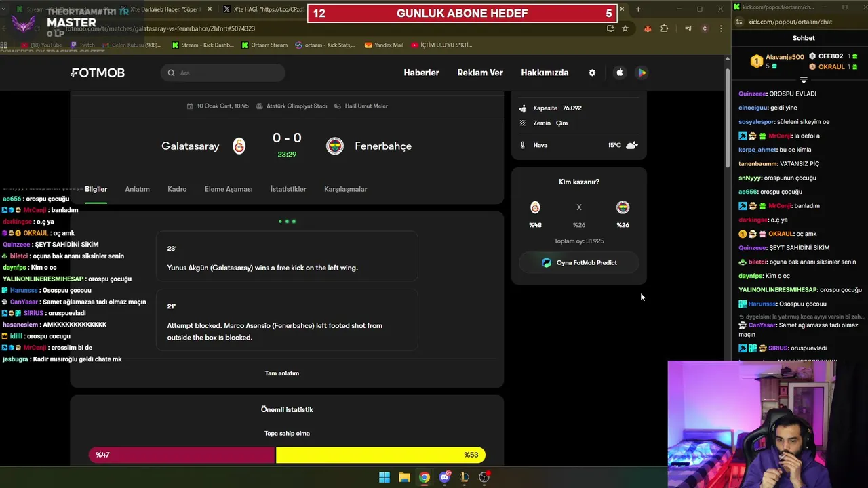Click the Galatasaray crest in match header
Viewport: 868px width, 488px height.
pyautogui.click(x=239, y=146)
